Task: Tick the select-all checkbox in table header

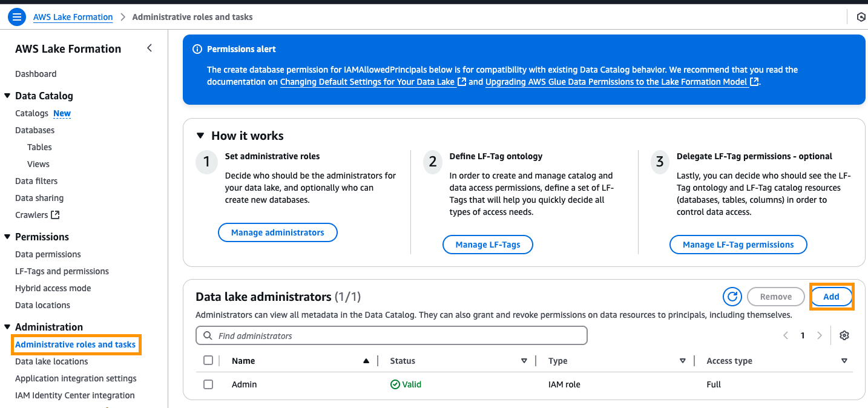Action: click(208, 360)
